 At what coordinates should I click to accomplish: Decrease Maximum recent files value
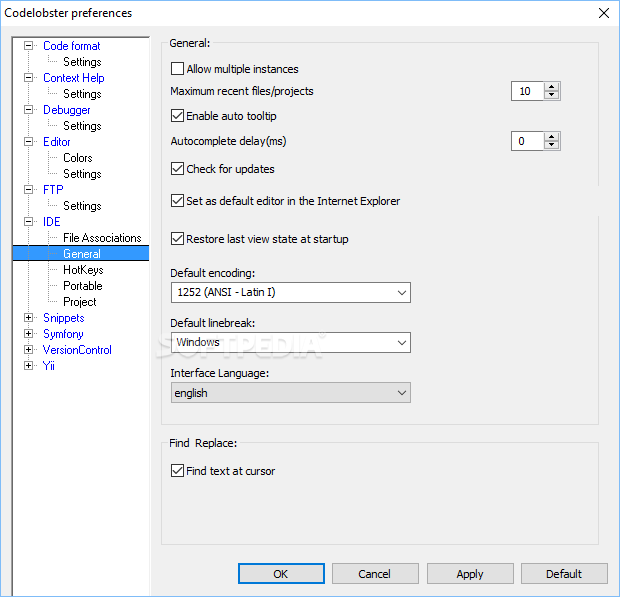(x=552, y=95)
